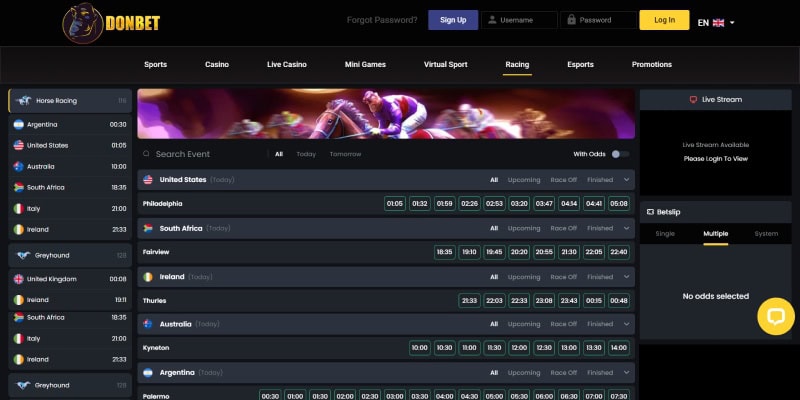The width and height of the screenshot is (800, 400).
Task: Switch to the Single betslip tab
Action: (664, 234)
